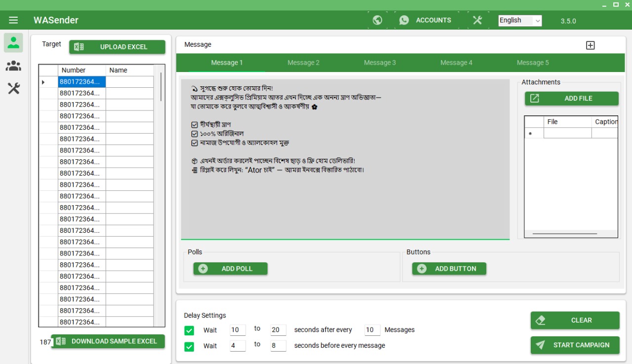
Task: Click the Add File button
Action: click(x=571, y=99)
